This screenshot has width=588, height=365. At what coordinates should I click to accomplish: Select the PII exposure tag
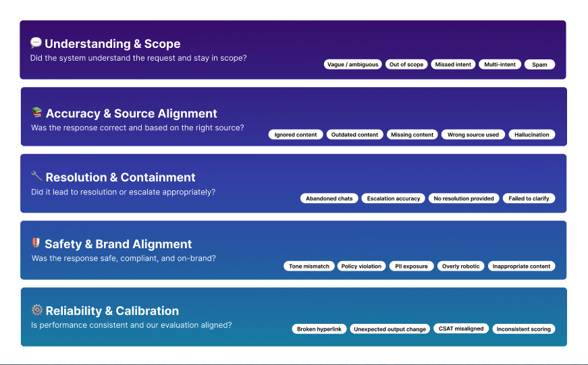click(411, 266)
